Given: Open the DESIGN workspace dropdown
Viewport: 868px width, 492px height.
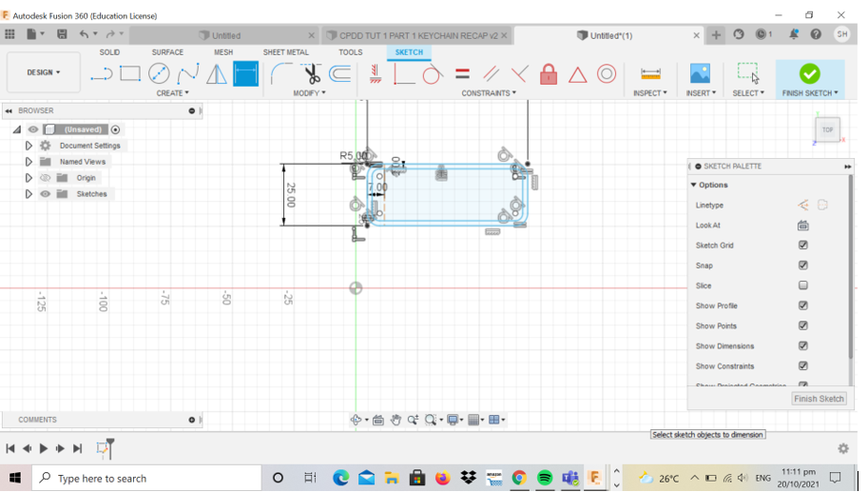Looking at the screenshot, I should pyautogui.click(x=44, y=72).
